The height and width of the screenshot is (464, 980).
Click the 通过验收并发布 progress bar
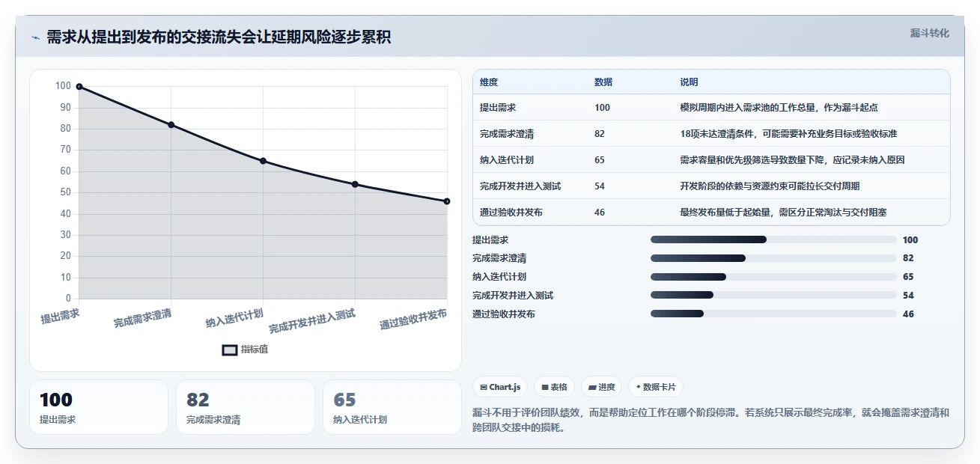[773, 314]
